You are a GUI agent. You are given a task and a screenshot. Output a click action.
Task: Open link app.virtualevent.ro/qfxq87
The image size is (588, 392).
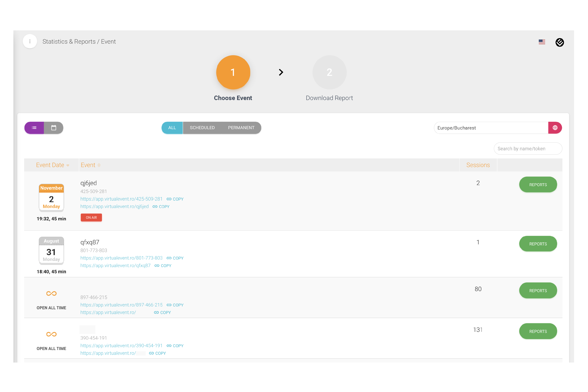click(x=116, y=266)
